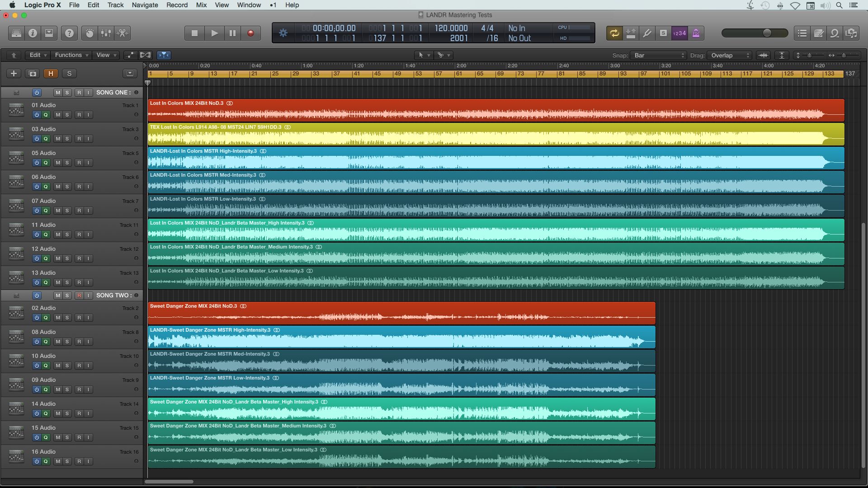Open the File menu
868x488 pixels.
(74, 5)
